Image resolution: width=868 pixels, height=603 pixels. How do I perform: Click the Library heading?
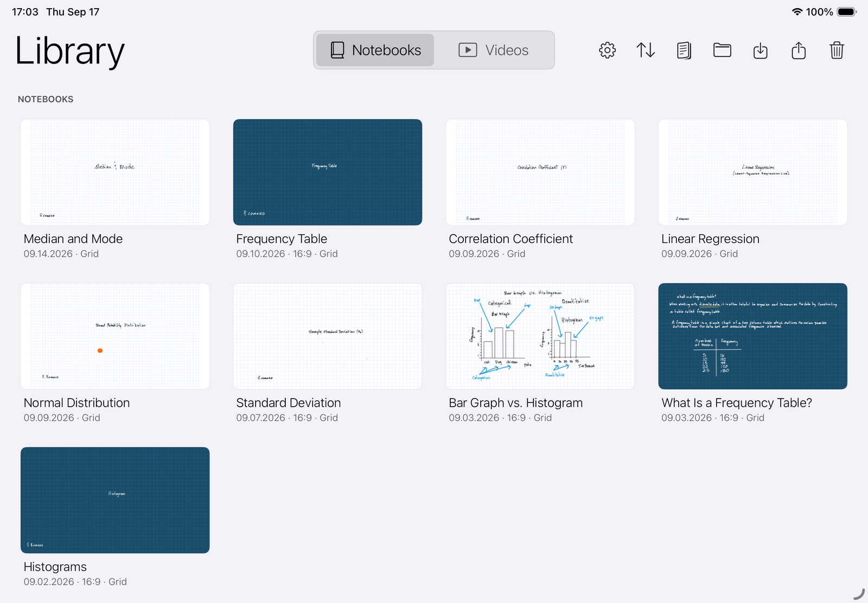tap(70, 51)
